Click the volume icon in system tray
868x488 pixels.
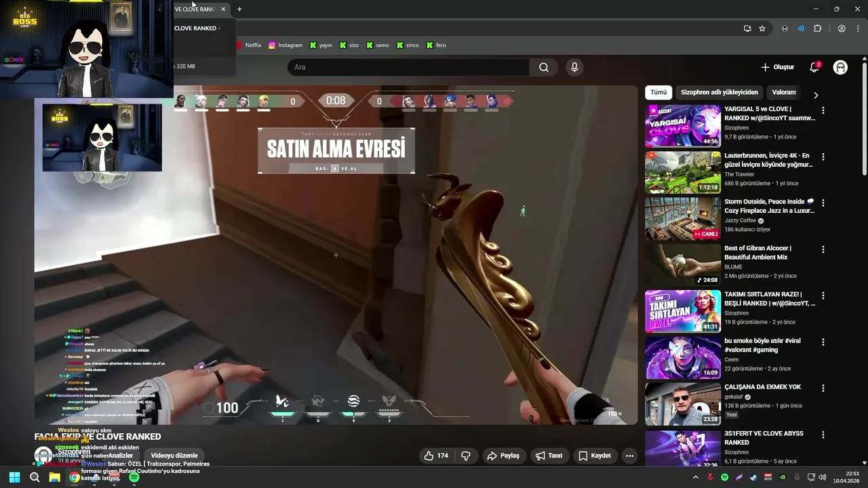pos(822,477)
